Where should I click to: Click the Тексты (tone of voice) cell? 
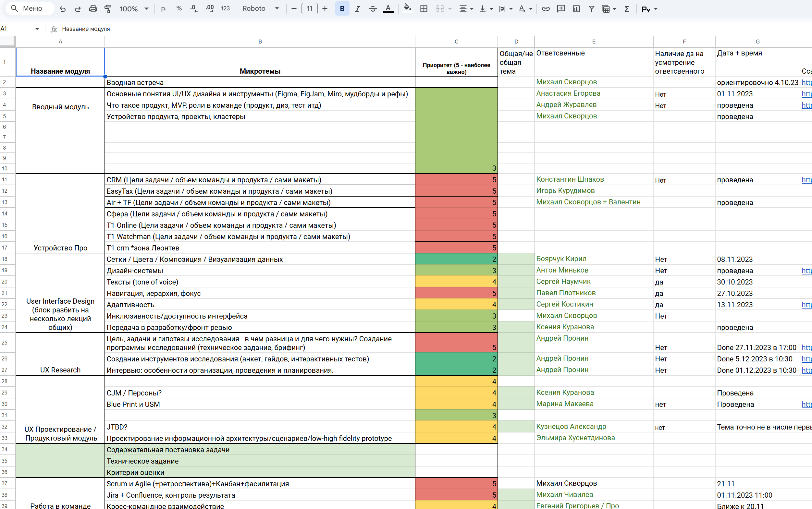coord(260,282)
